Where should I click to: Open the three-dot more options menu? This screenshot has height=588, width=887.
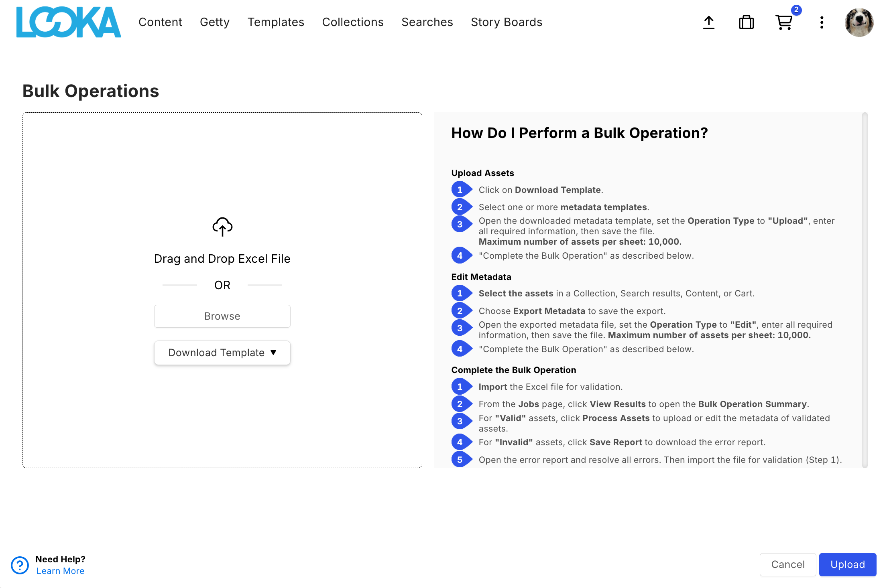[822, 22]
